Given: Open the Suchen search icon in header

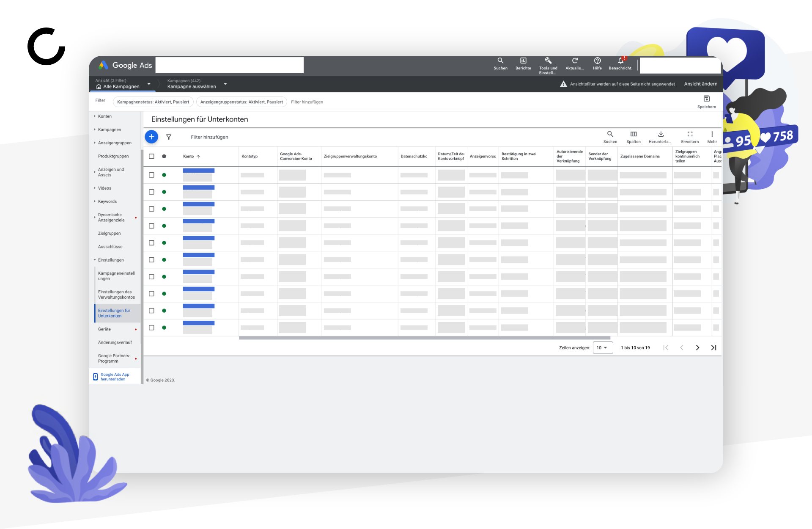Looking at the screenshot, I should pyautogui.click(x=500, y=61).
